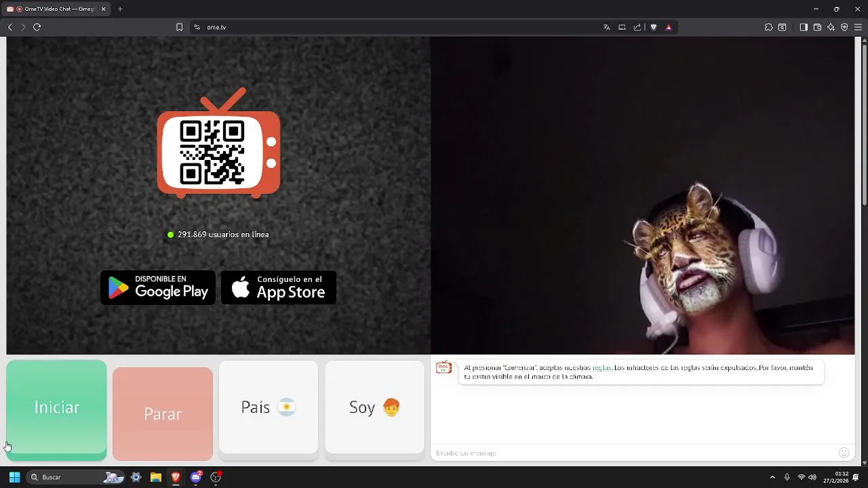The height and width of the screenshot is (488, 868).
Task: Open the browser extensions puzzle icon
Action: tap(768, 27)
